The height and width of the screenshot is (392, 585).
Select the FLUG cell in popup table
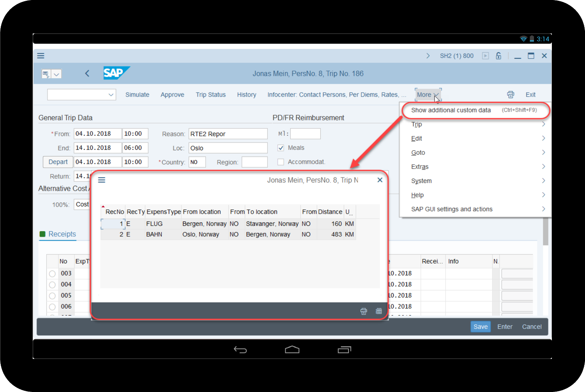click(x=163, y=224)
